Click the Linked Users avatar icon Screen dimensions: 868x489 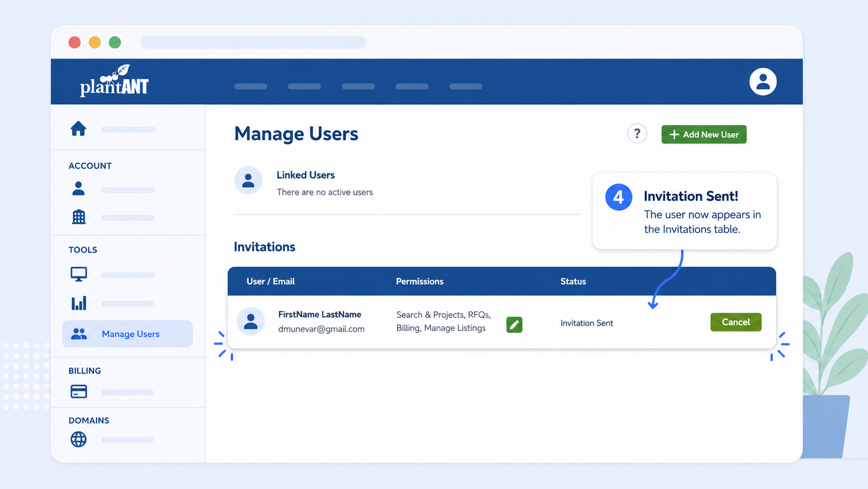pos(248,180)
